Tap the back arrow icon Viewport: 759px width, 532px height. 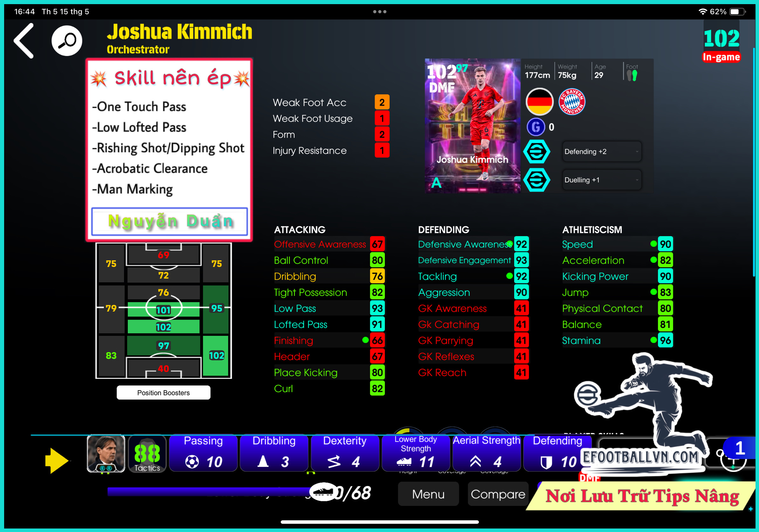coord(24,41)
